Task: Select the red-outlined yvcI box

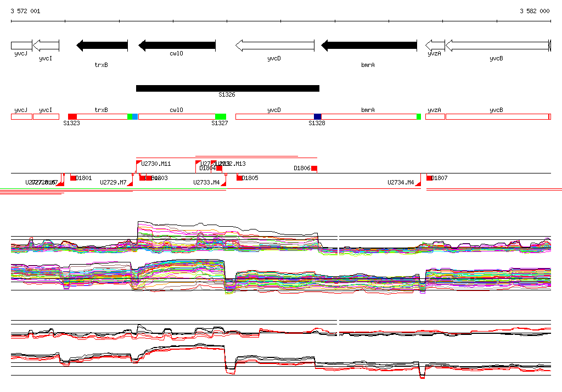Action: tap(46, 116)
